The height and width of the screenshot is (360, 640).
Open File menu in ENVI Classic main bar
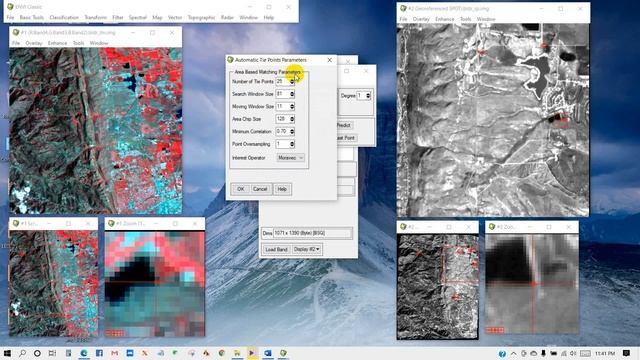(10, 18)
